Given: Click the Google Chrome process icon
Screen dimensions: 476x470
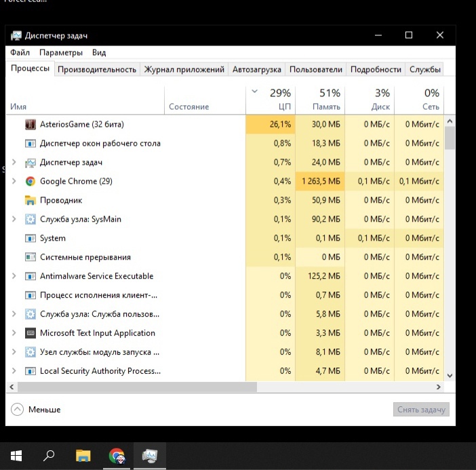Looking at the screenshot, I should (31, 181).
